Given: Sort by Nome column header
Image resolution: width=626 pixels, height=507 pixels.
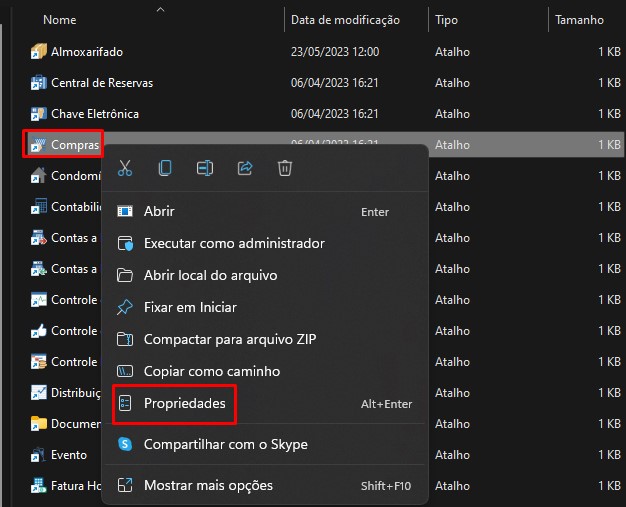Looking at the screenshot, I should [x=59, y=20].
